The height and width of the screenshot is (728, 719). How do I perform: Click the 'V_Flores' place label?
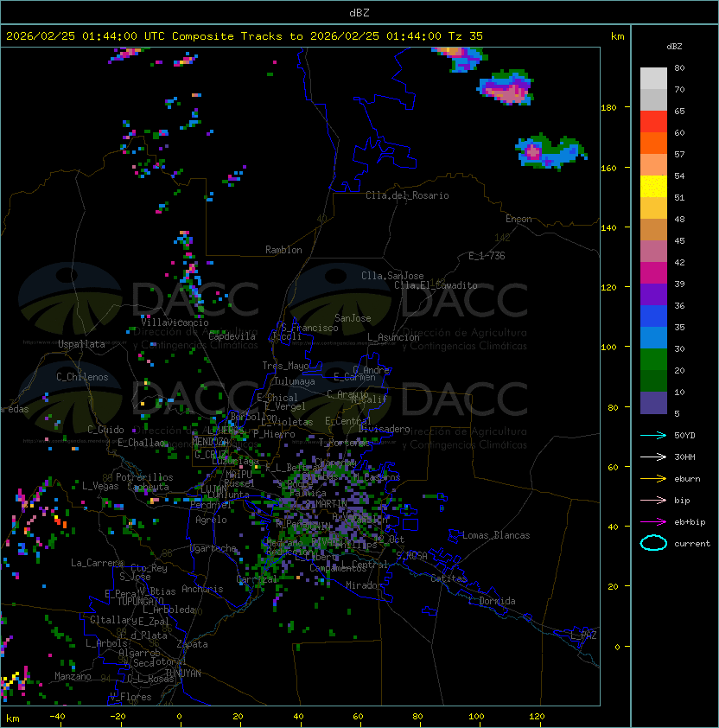[130, 697]
